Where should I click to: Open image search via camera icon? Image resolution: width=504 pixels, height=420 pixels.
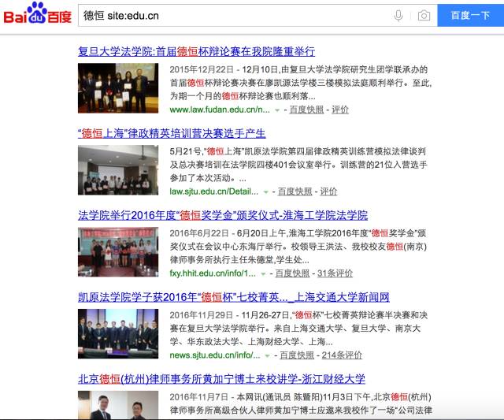[424, 16]
